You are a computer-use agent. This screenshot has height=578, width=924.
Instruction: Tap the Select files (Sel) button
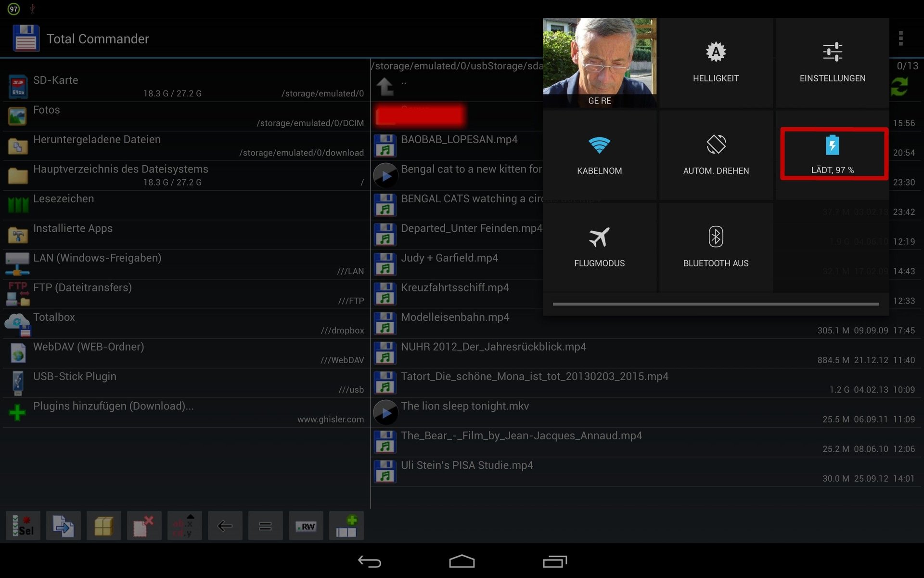point(23,526)
